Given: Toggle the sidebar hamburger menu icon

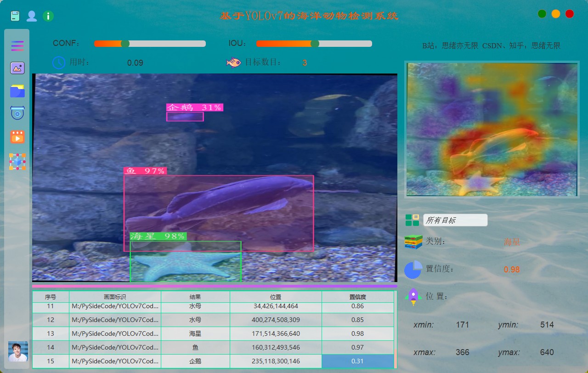Looking at the screenshot, I should 17,45.
